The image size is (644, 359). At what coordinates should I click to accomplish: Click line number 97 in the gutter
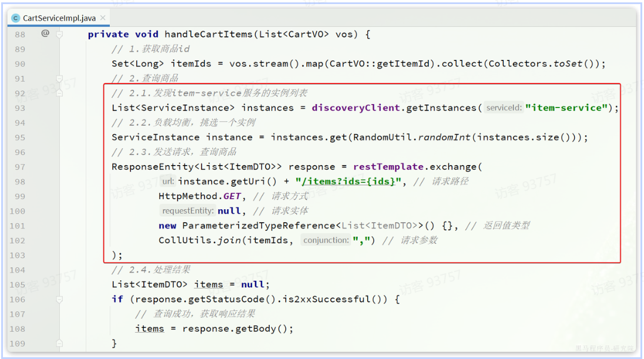pyautogui.click(x=20, y=167)
